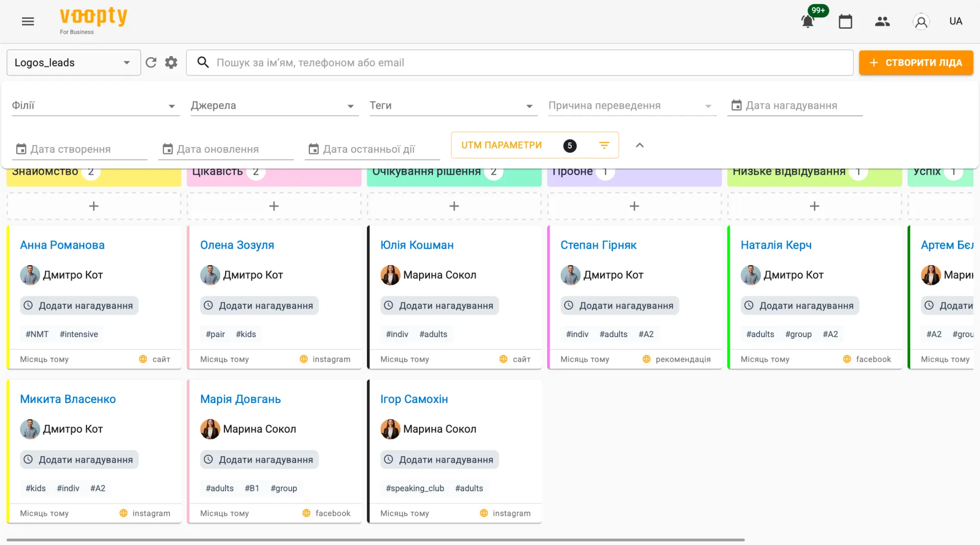The width and height of the screenshot is (980, 545).
Task: Add a lead in Знайомство column
Action: click(x=93, y=206)
